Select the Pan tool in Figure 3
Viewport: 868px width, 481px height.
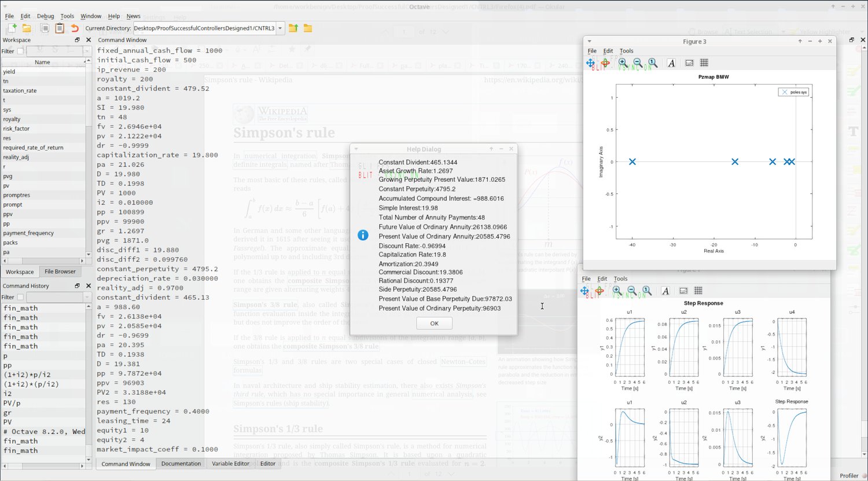click(590, 63)
